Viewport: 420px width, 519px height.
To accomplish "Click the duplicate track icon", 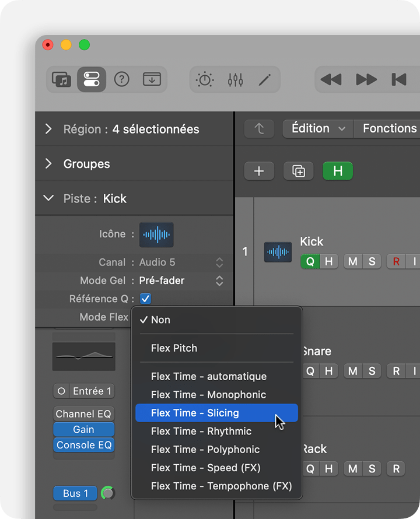I will tap(298, 171).
